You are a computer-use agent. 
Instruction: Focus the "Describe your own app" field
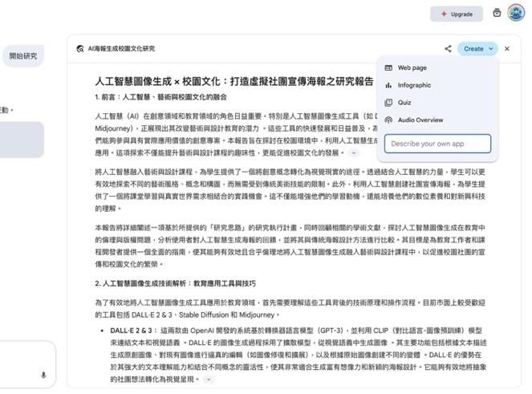(x=437, y=144)
